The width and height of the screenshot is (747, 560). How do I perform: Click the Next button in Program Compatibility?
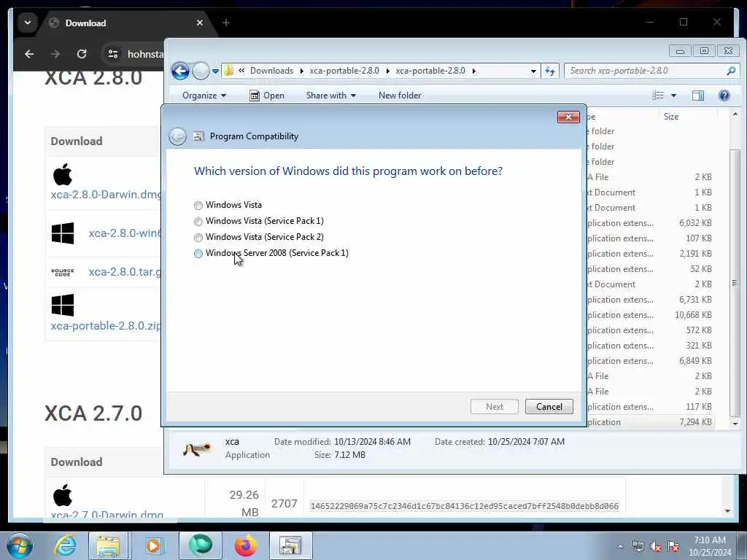click(x=494, y=407)
